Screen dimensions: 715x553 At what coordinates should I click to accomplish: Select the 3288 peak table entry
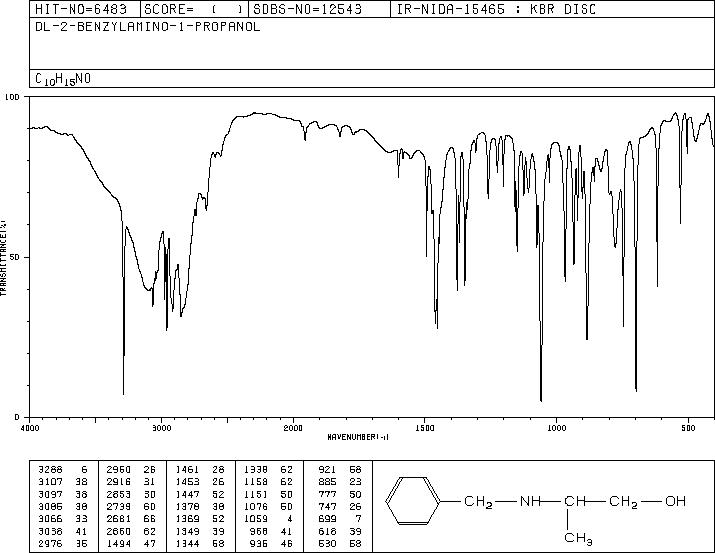click(62, 470)
